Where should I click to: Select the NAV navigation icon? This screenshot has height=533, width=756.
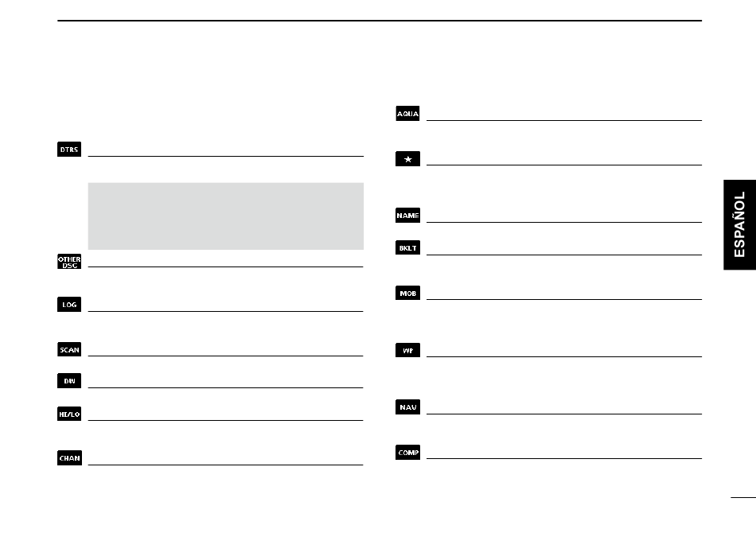pyautogui.click(x=408, y=407)
